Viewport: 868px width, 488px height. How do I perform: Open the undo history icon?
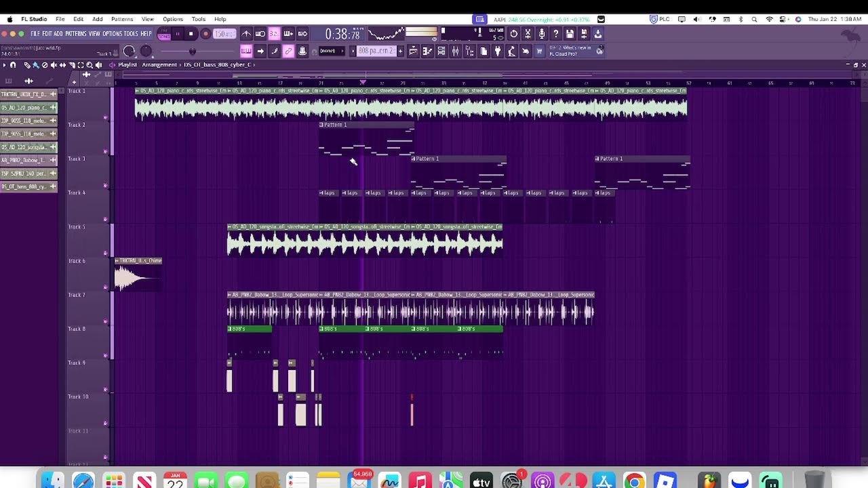(x=513, y=33)
